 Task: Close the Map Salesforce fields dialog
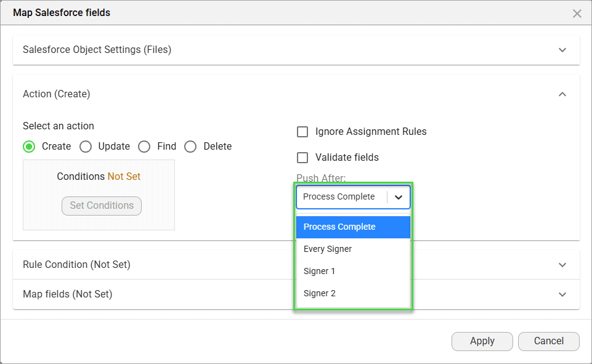(577, 13)
